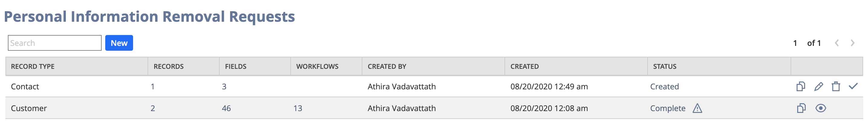Create a New removal request
Image resolution: width=868 pixels, height=128 pixels.
click(x=119, y=43)
